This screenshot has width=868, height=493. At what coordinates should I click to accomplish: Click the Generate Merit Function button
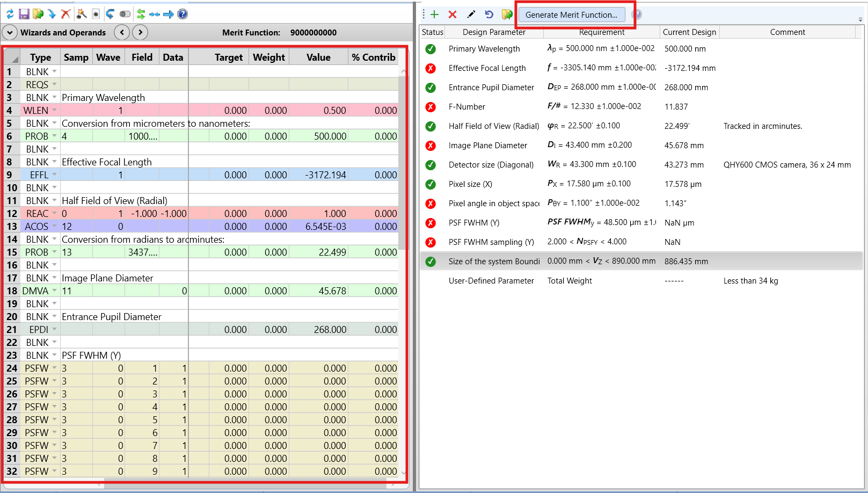click(571, 15)
